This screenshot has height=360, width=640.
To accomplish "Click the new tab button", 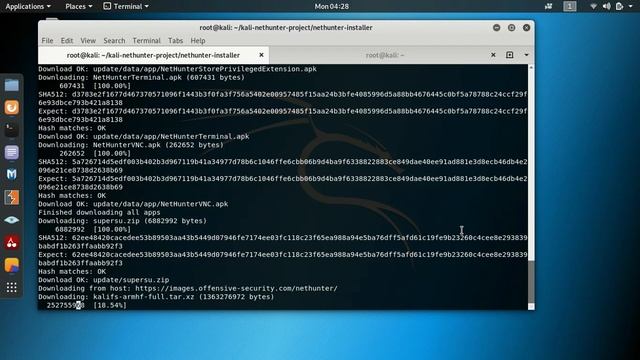I will [x=509, y=55].
